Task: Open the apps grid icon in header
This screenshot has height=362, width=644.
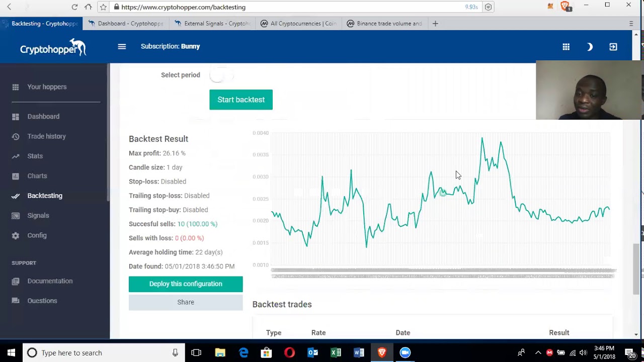Action: pos(566,47)
